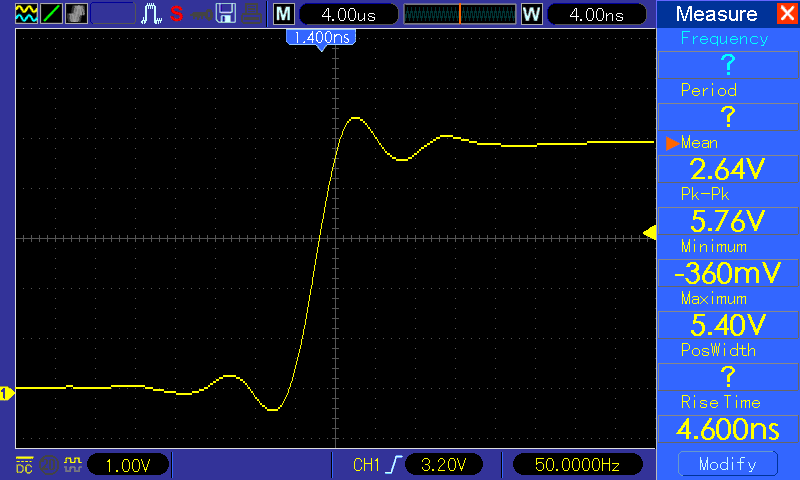Click the channel 1 ground marker
800x480 pixels.
tap(7, 393)
